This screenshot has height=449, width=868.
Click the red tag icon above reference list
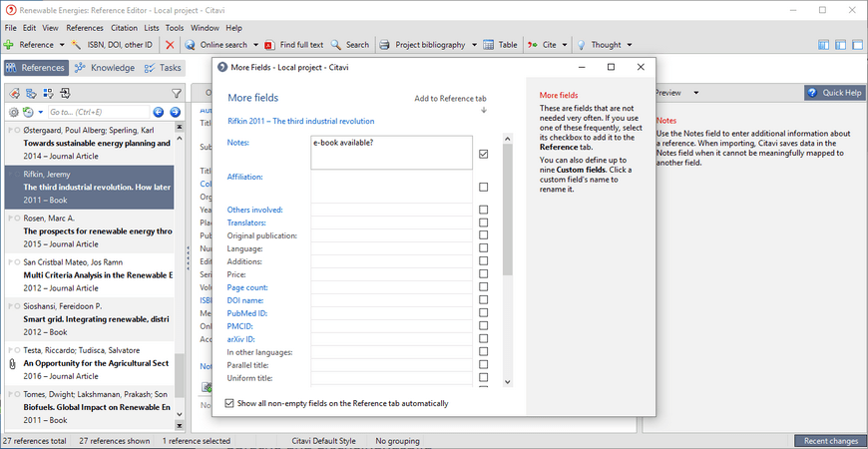point(14,93)
